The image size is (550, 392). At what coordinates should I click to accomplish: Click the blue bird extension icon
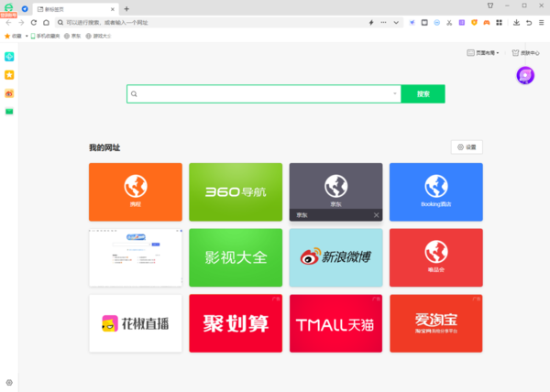412,22
